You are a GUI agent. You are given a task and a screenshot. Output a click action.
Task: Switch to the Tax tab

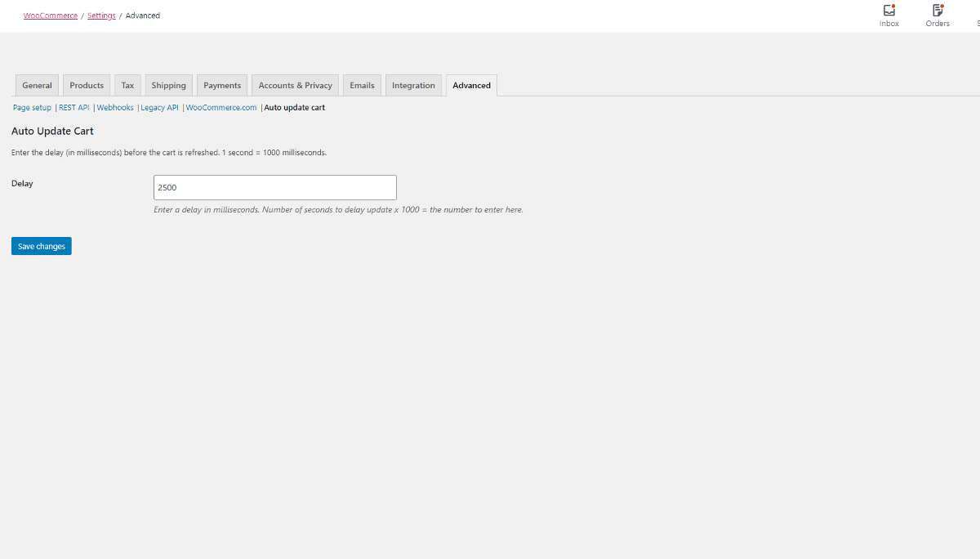127,84
